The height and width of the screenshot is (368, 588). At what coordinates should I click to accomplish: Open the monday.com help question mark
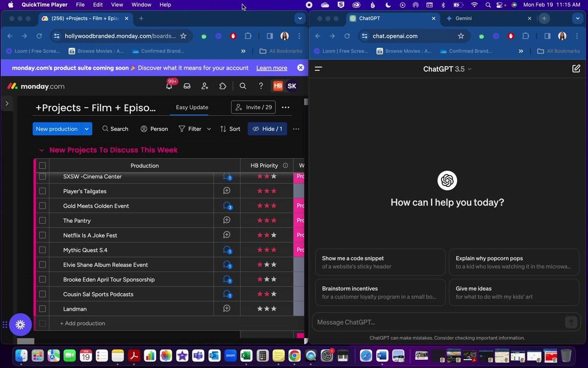point(261,86)
